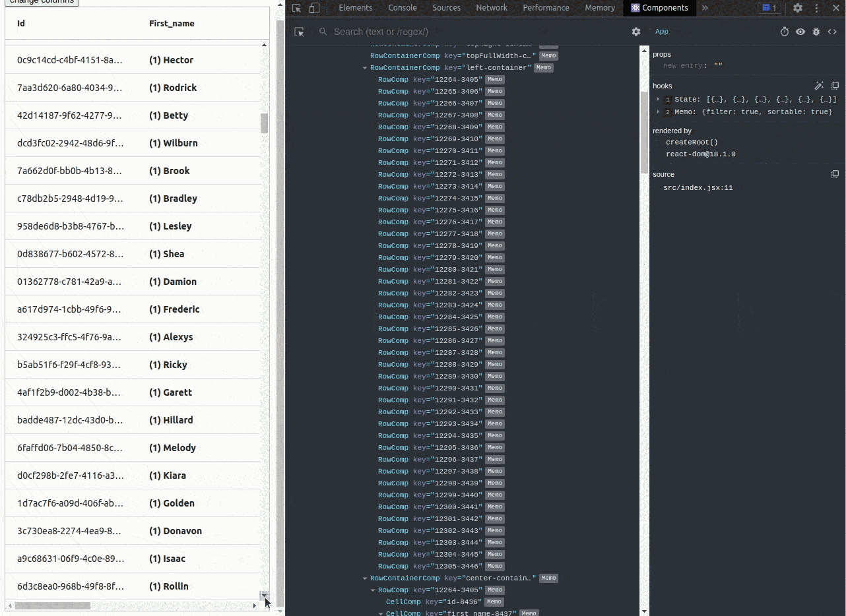
Task: Show more DevTools tabs chevron
Action: [x=705, y=8]
